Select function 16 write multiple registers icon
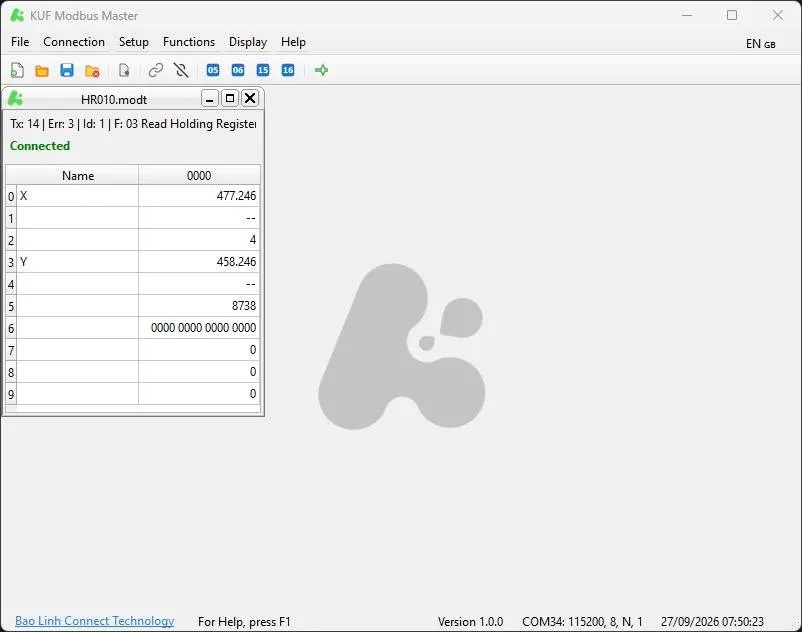This screenshot has width=802, height=632. click(288, 70)
